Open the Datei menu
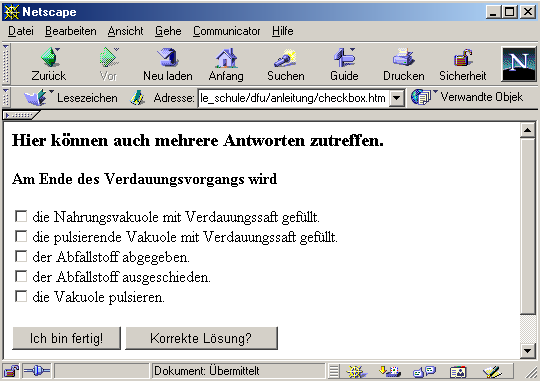The width and height of the screenshot is (540, 381). tap(21, 31)
